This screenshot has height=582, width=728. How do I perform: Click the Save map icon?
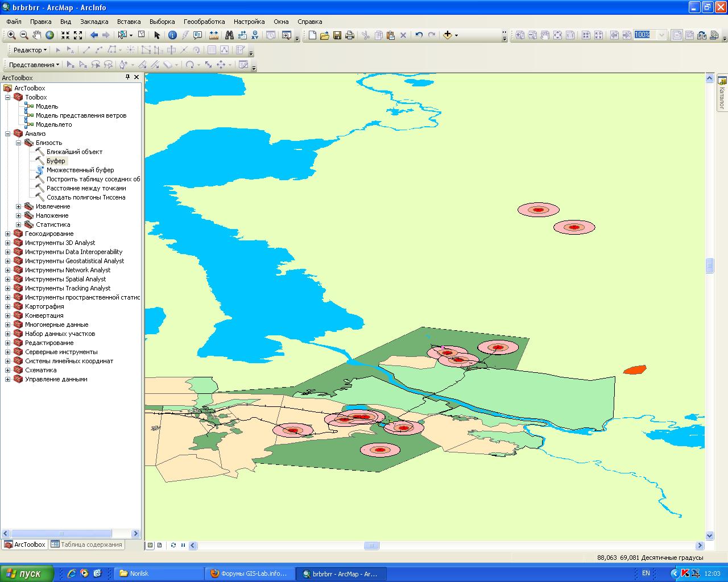337,35
